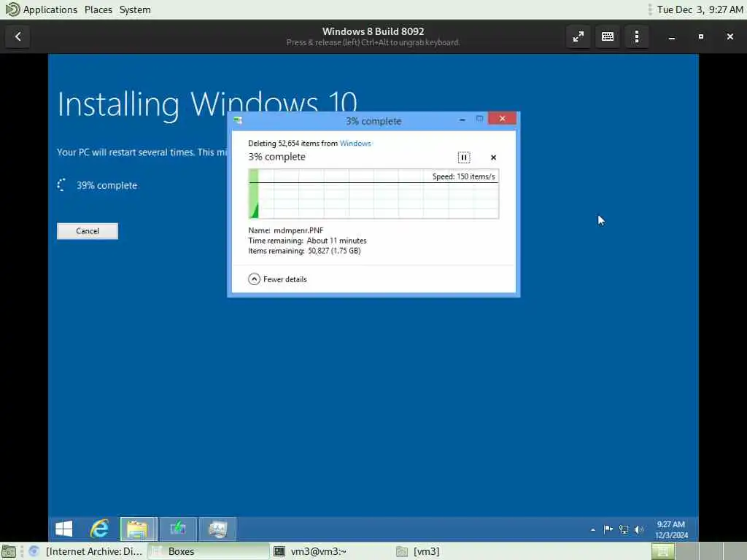Pause the file deletion operation

[463, 157]
